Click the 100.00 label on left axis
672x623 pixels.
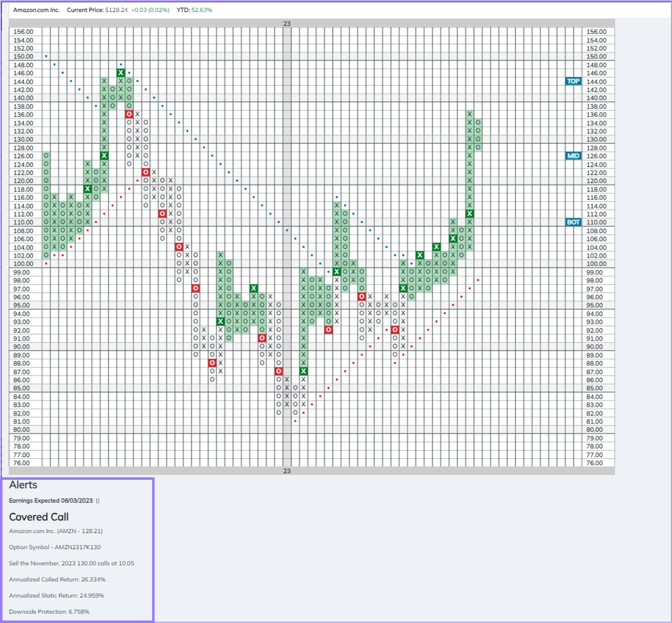click(23, 264)
